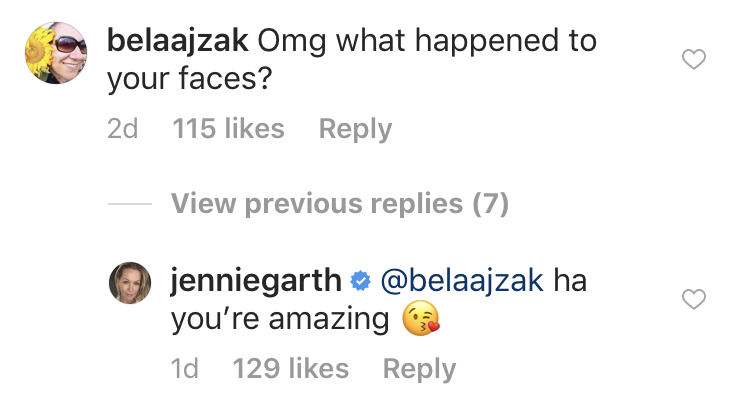Visit the jenniegarth username profile link
The height and width of the screenshot is (410, 750).
pyautogui.click(x=256, y=281)
